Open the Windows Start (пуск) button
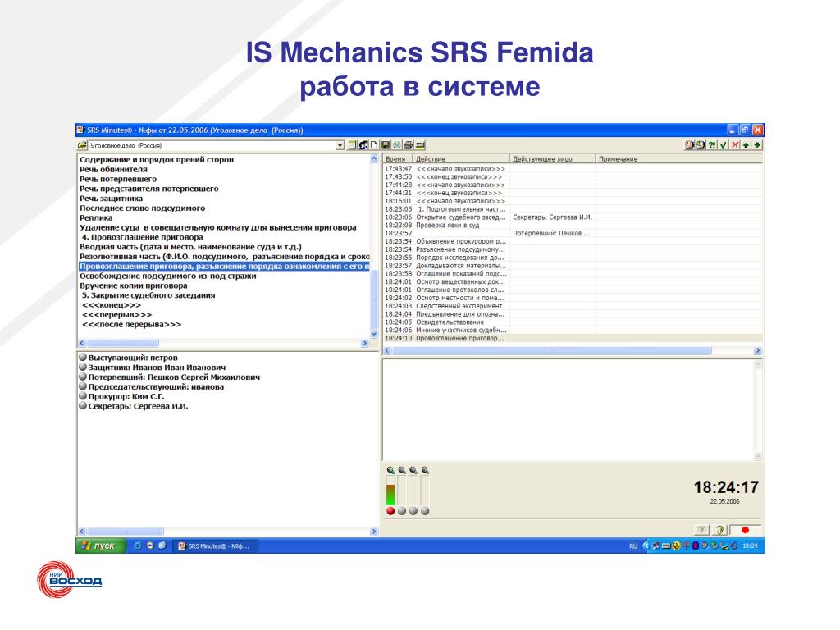The height and width of the screenshot is (630, 840). tap(101, 546)
